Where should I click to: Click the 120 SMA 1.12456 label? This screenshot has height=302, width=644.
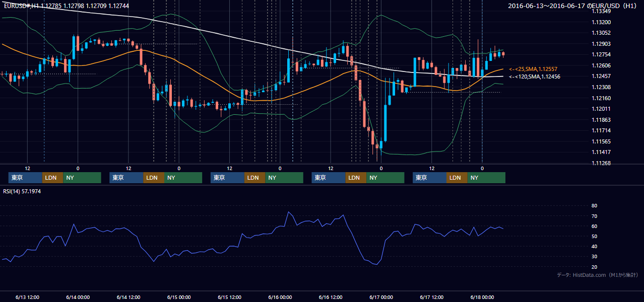coord(535,77)
